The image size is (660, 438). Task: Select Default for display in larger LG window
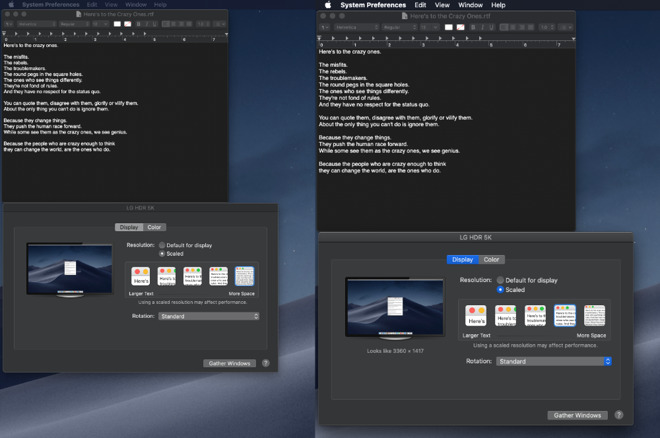(x=500, y=280)
